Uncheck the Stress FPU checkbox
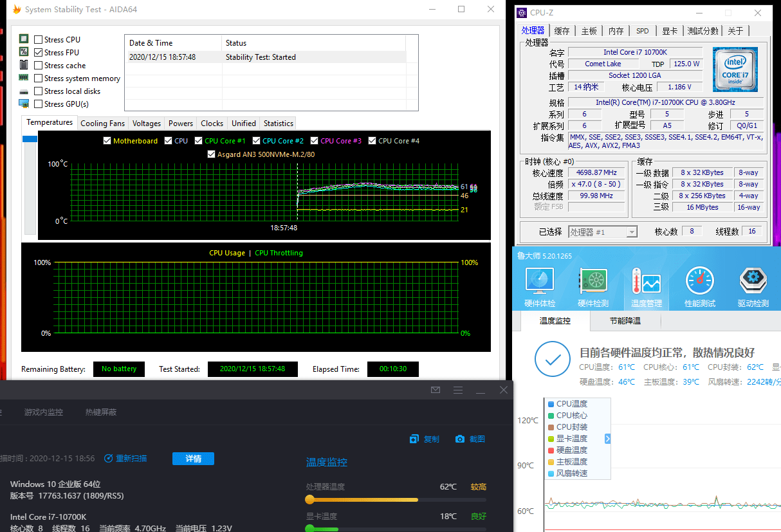Viewport: 781px width, 532px height. 39,53
